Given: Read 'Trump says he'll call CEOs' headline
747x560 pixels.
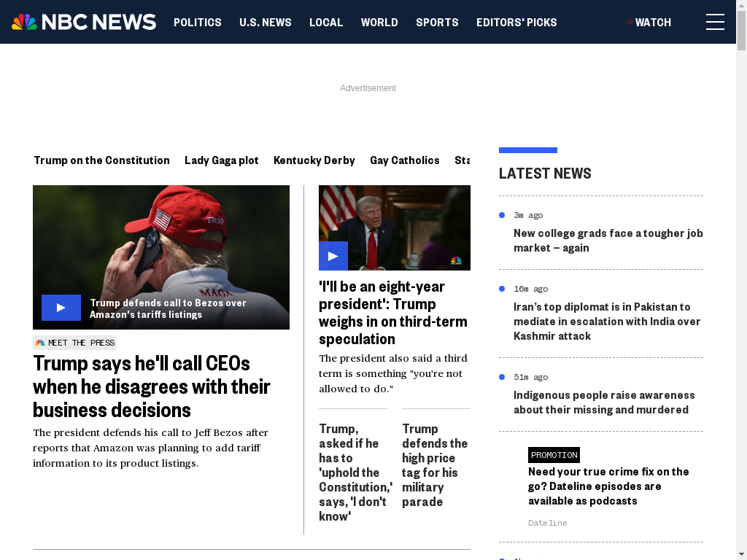Looking at the screenshot, I should pyautogui.click(x=152, y=386).
